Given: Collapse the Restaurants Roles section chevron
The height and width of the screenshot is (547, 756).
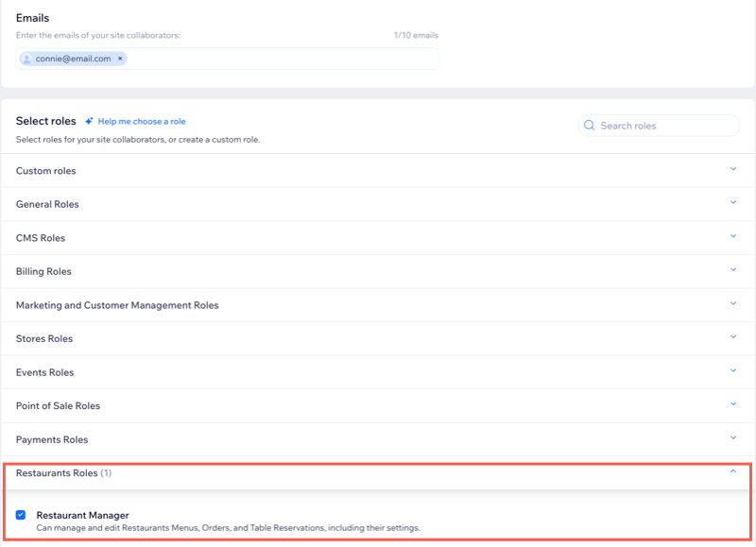Looking at the screenshot, I should click(733, 471).
